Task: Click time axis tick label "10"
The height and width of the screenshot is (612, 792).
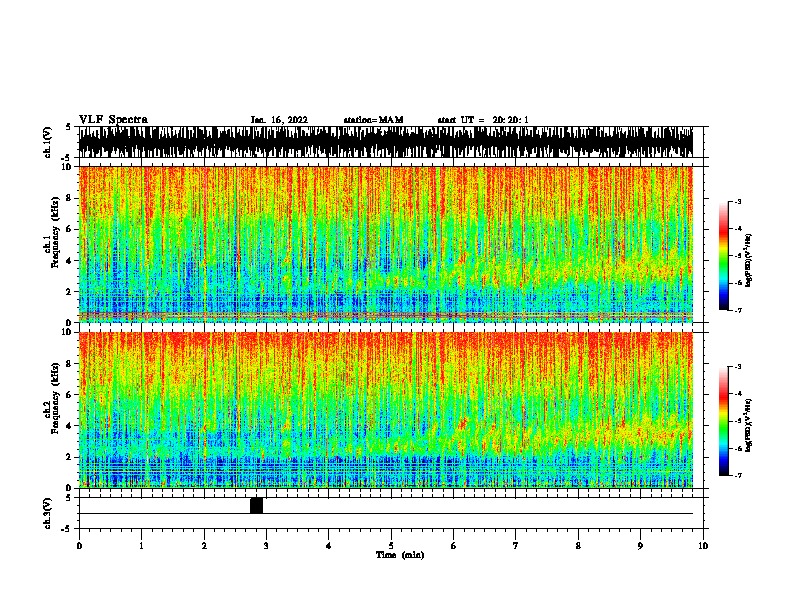Action: pyautogui.click(x=703, y=546)
